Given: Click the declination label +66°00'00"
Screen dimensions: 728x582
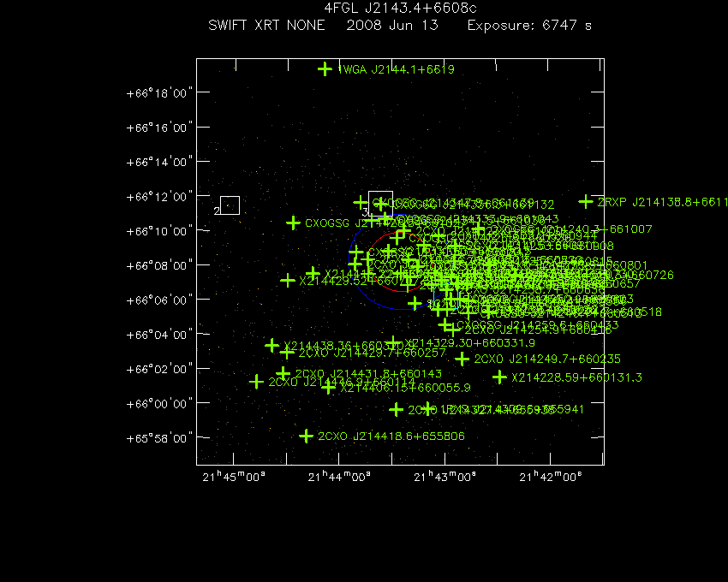Looking at the screenshot, I should click(x=159, y=404).
